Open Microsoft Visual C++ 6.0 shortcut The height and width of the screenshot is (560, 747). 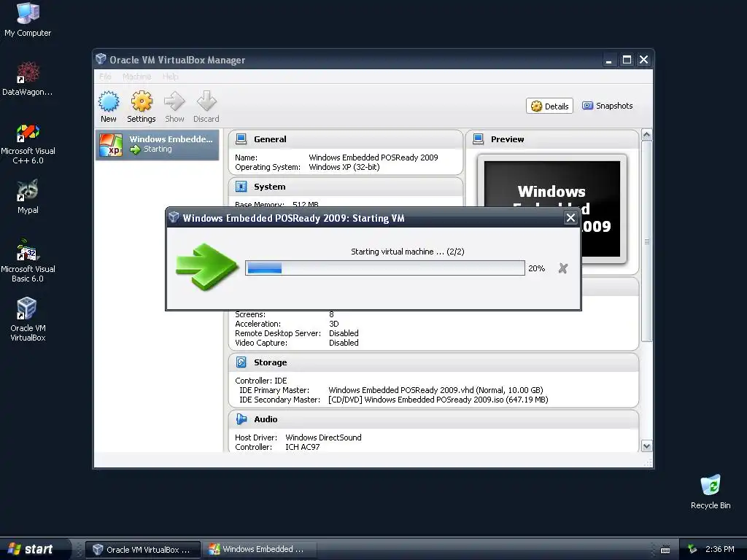click(28, 144)
